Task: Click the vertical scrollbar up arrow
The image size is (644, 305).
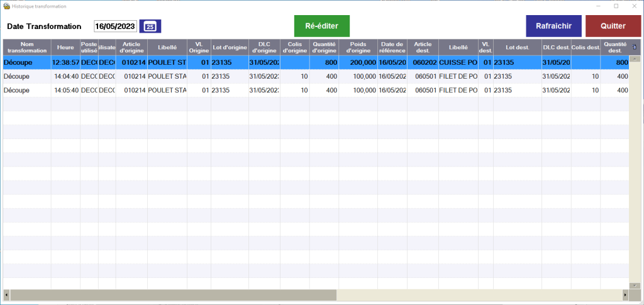Action: [x=635, y=59]
